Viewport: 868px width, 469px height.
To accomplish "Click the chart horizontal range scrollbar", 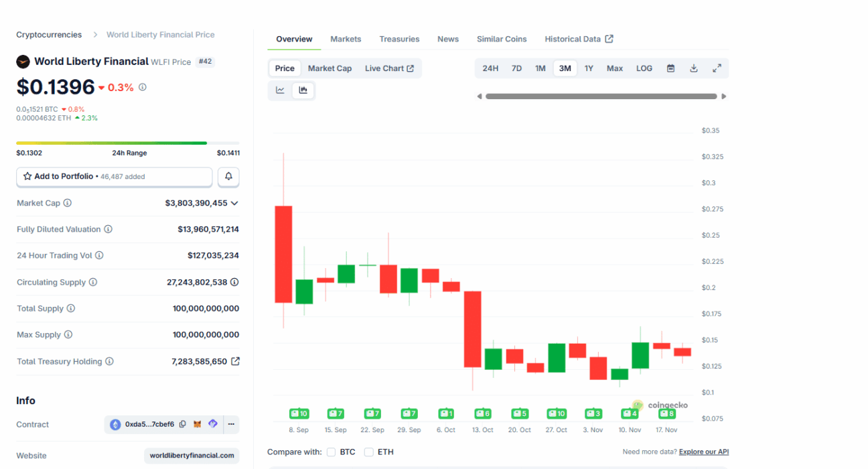I will 601,96.
